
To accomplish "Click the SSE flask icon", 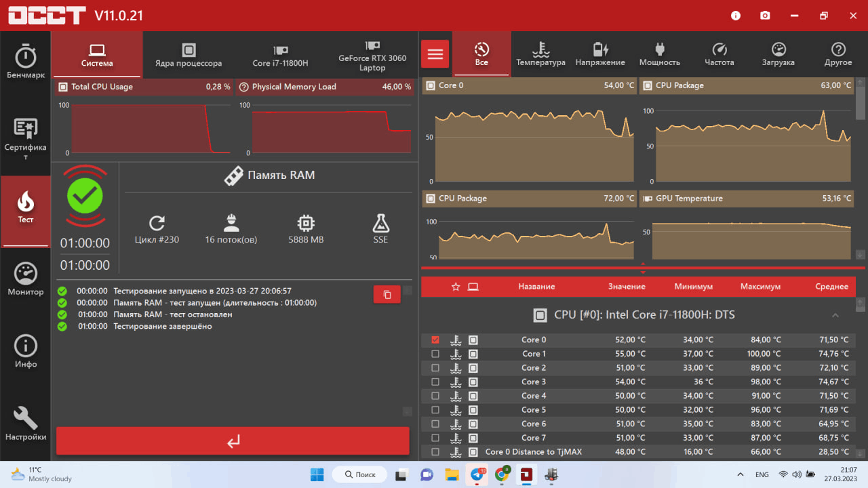I will click(x=380, y=223).
